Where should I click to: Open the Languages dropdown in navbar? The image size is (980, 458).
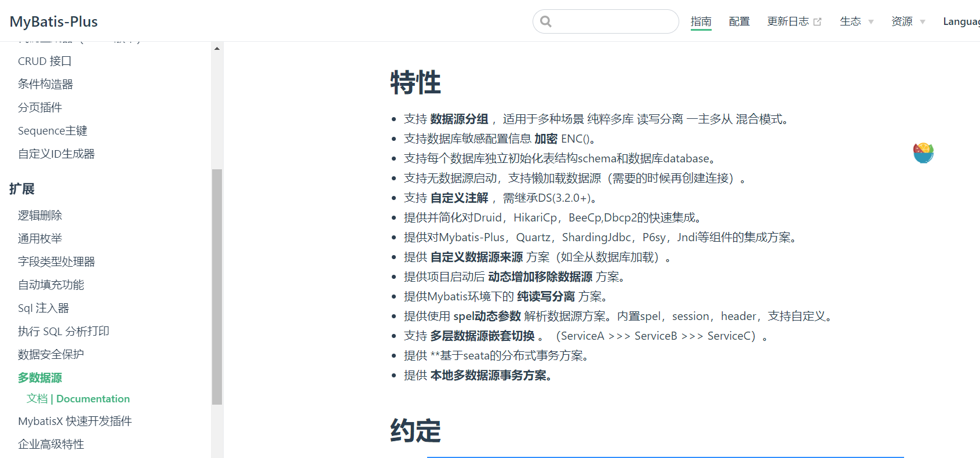961,21
